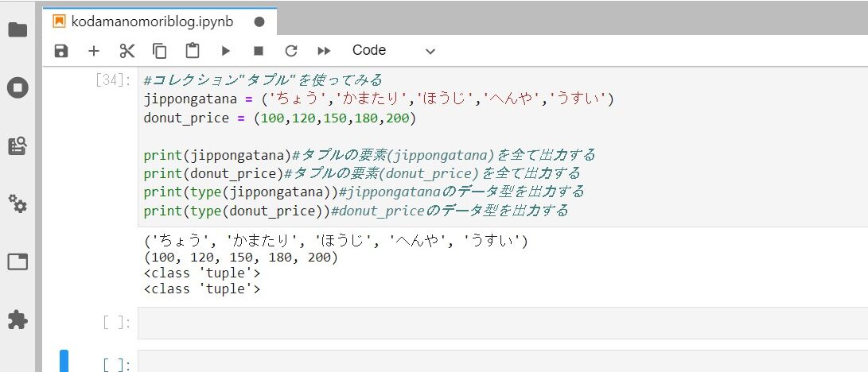
Task: Restart the kernel with the circular arrow icon
Action: [291, 51]
